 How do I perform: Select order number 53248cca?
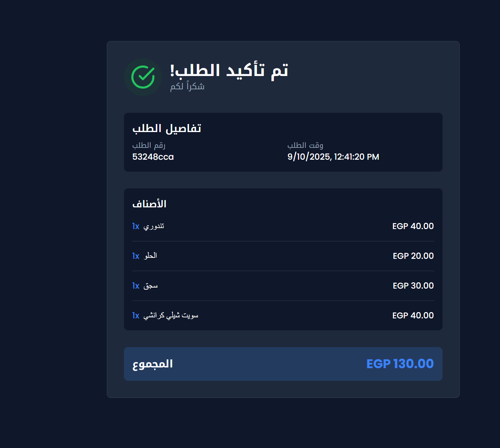153,157
